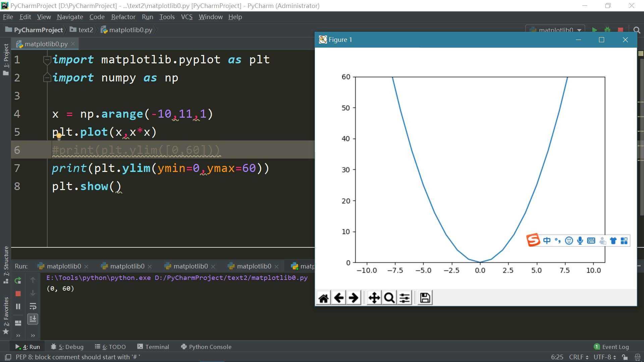Select the Run menu item

point(147,17)
